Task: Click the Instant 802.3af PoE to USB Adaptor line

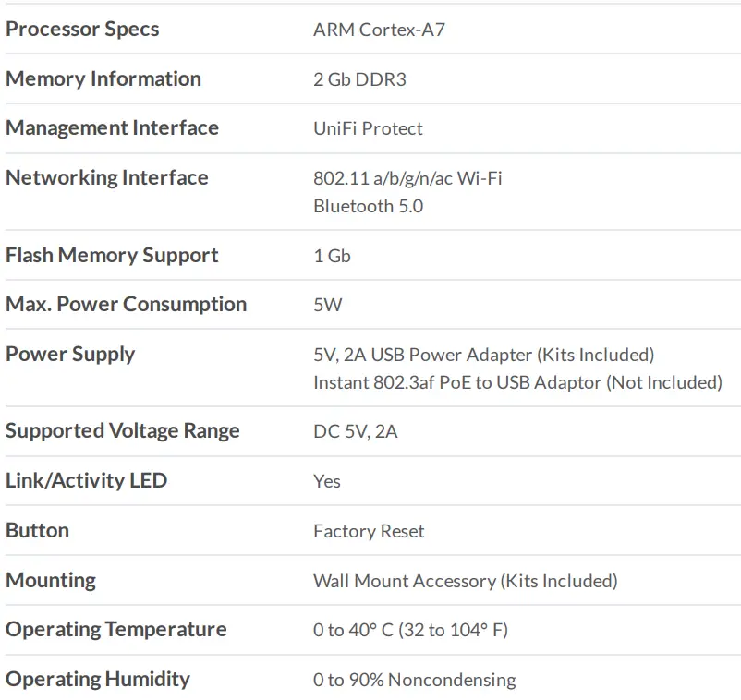Action: [x=517, y=382]
